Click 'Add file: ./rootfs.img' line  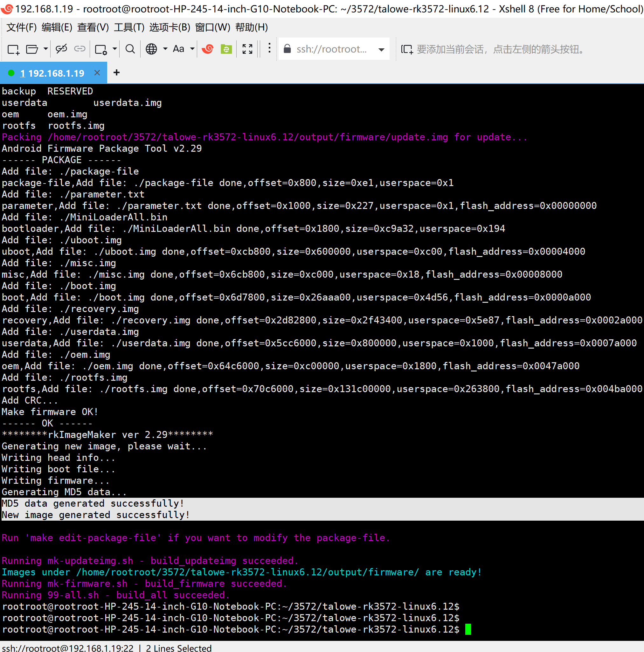tap(65, 377)
